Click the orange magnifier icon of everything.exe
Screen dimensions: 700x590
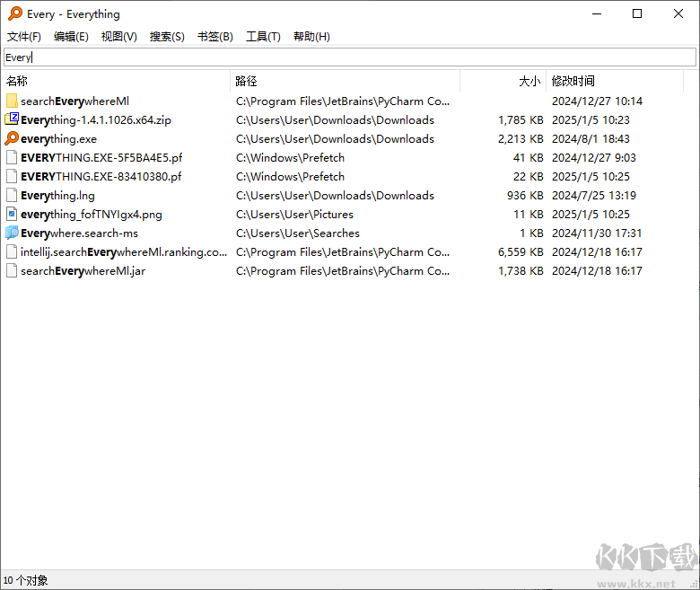(x=12, y=138)
